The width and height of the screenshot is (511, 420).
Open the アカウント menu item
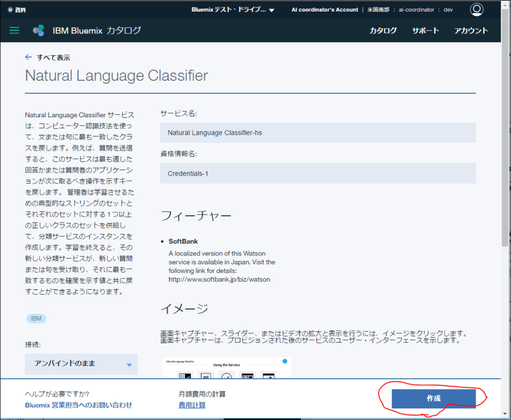pyautogui.click(x=471, y=30)
